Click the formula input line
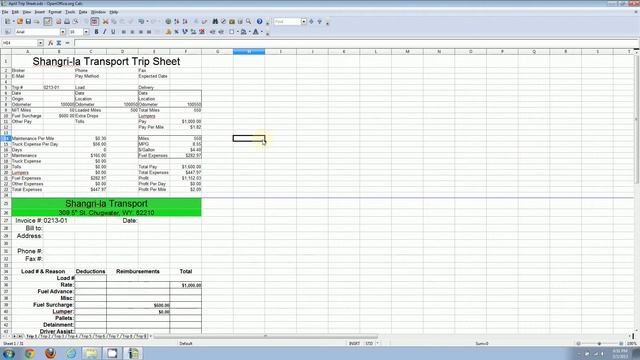The height and width of the screenshot is (360, 640). (356, 43)
